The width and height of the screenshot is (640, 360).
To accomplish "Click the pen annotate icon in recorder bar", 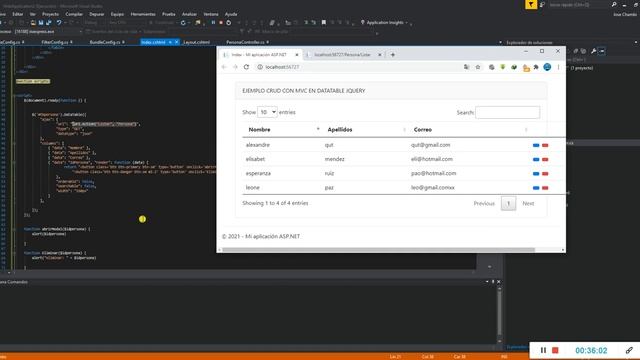I will 629,350.
